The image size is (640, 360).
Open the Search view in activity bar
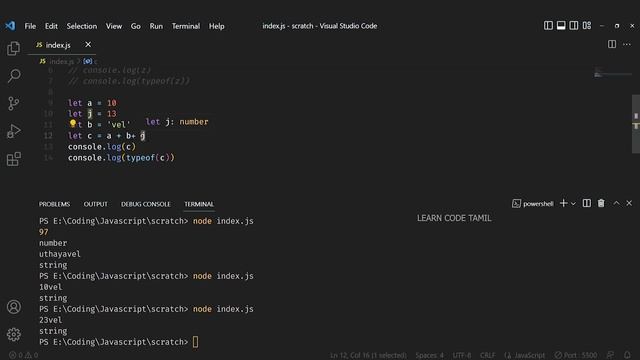point(13,76)
